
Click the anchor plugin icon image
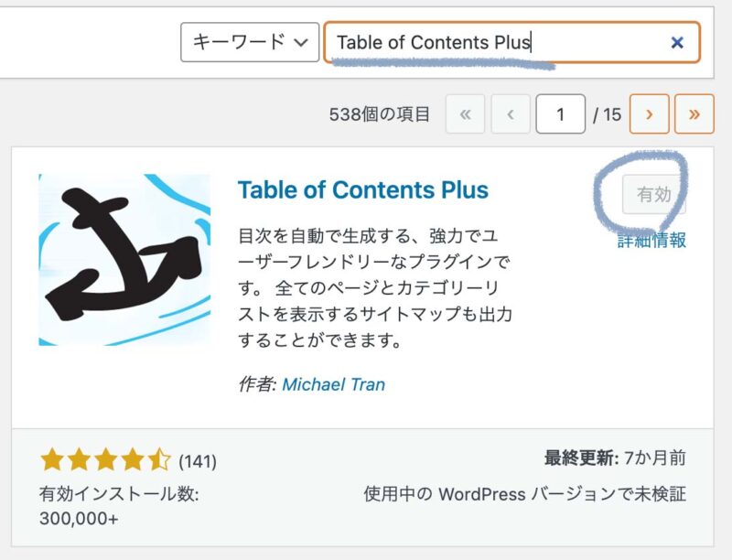pos(124,260)
